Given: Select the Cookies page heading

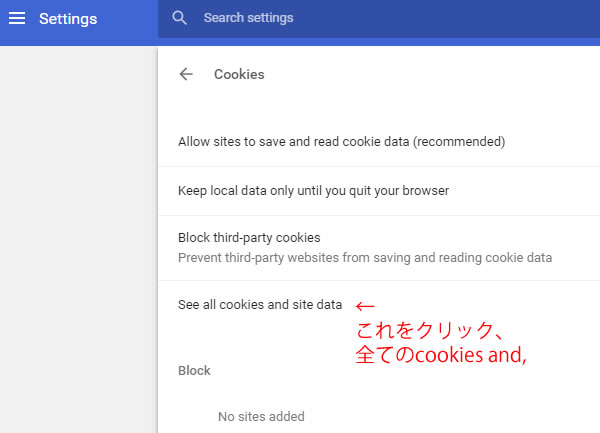Looking at the screenshot, I should point(239,74).
